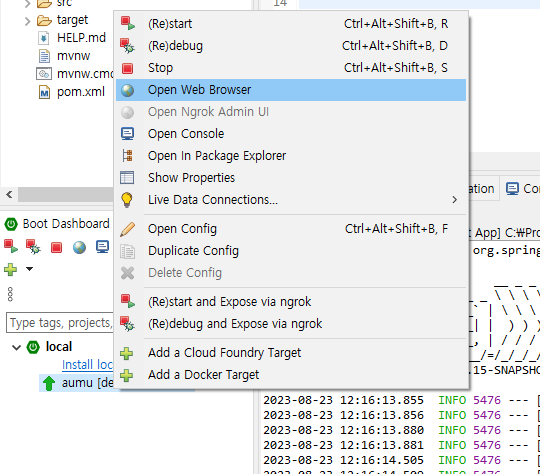
Task: Select the local target node
Action: coord(59,347)
